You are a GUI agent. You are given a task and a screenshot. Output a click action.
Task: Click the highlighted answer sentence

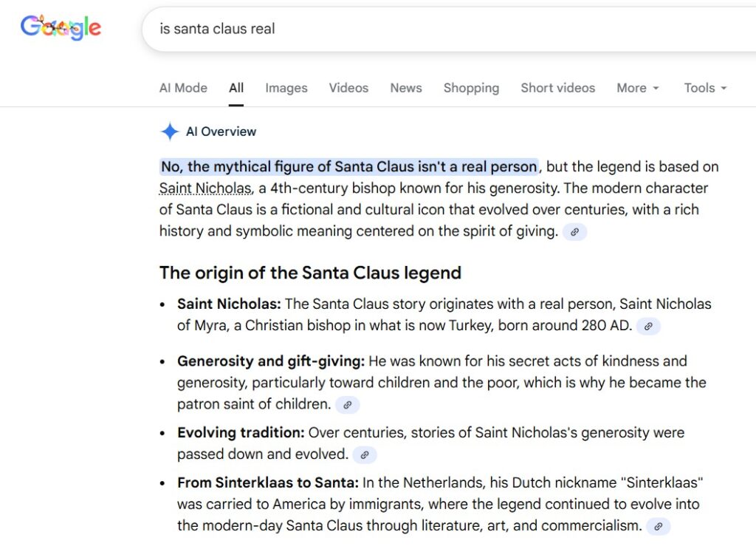[x=348, y=166]
